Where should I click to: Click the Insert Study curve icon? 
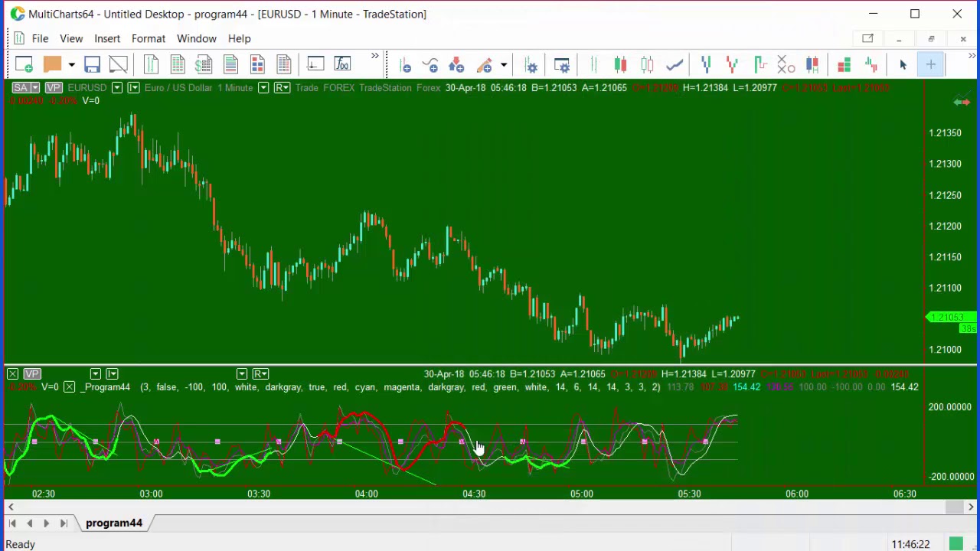point(430,66)
